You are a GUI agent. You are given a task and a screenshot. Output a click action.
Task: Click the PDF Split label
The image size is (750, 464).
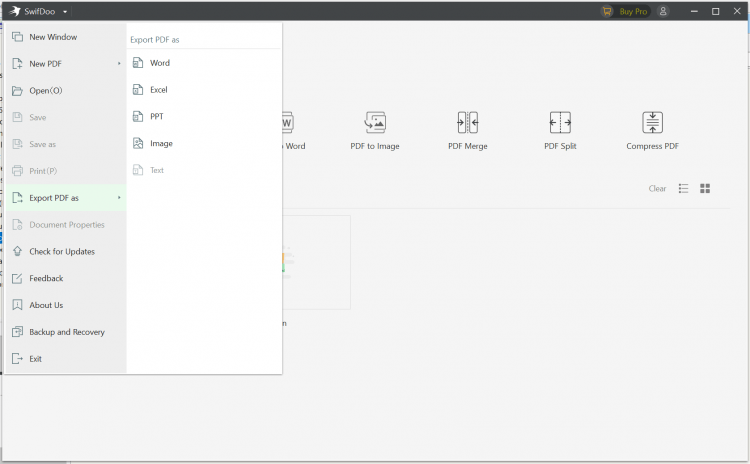click(x=560, y=146)
